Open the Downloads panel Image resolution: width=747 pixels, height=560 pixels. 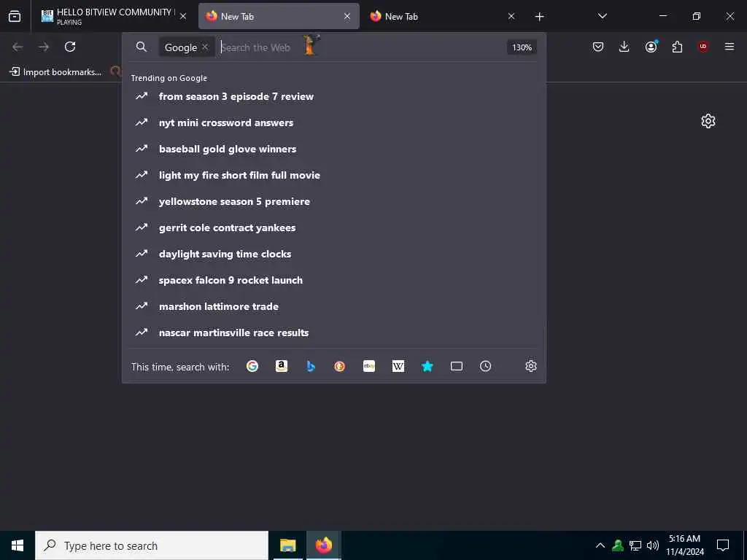(624, 47)
